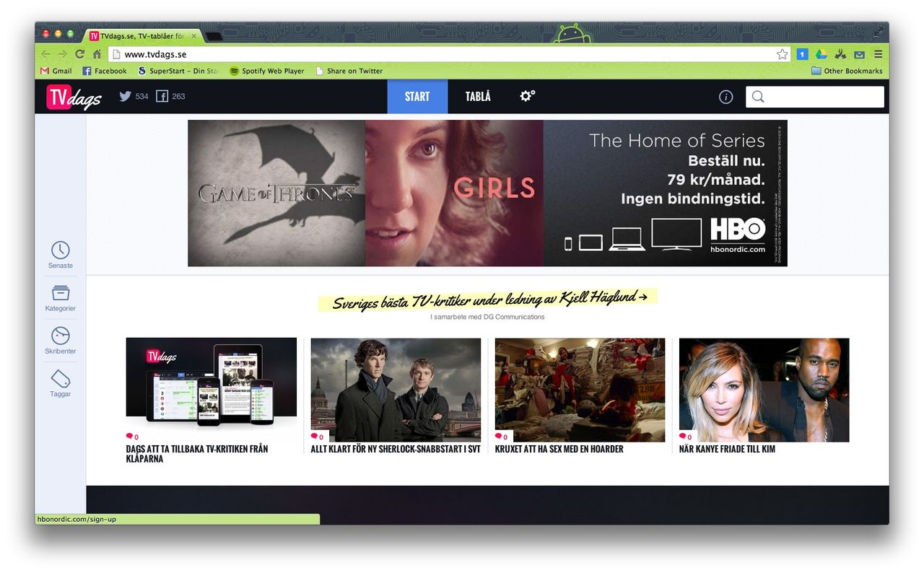Image resolution: width=924 pixels, height=573 pixels.
Task: Go back with browser back arrow
Action: coord(45,54)
